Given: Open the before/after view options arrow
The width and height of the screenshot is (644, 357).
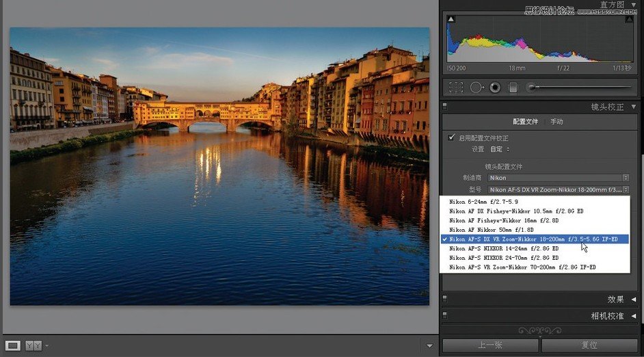Looking at the screenshot, I should [x=46, y=345].
